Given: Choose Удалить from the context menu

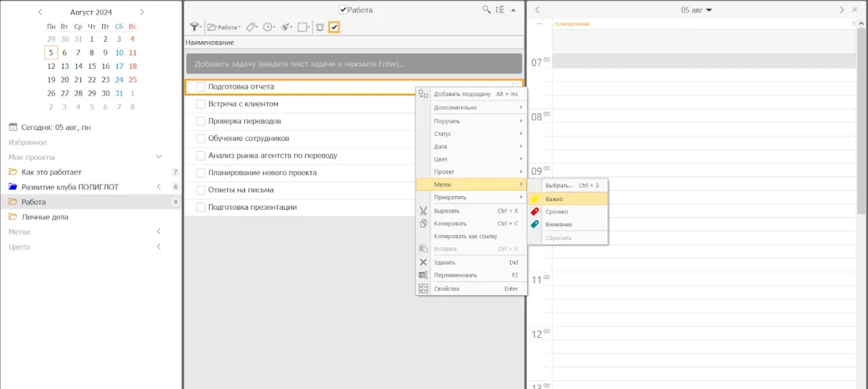Looking at the screenshot, I should [445, 262].
